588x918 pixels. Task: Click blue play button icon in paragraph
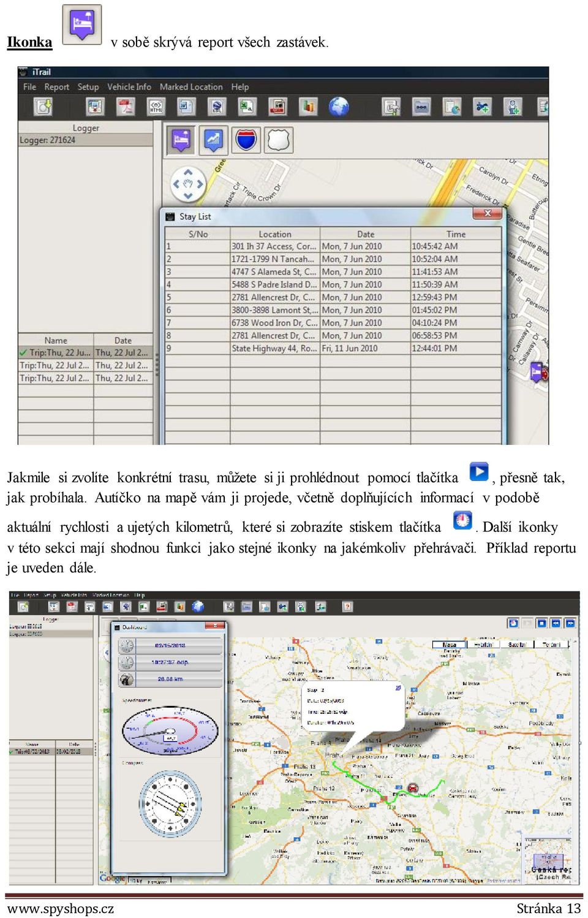478,472
